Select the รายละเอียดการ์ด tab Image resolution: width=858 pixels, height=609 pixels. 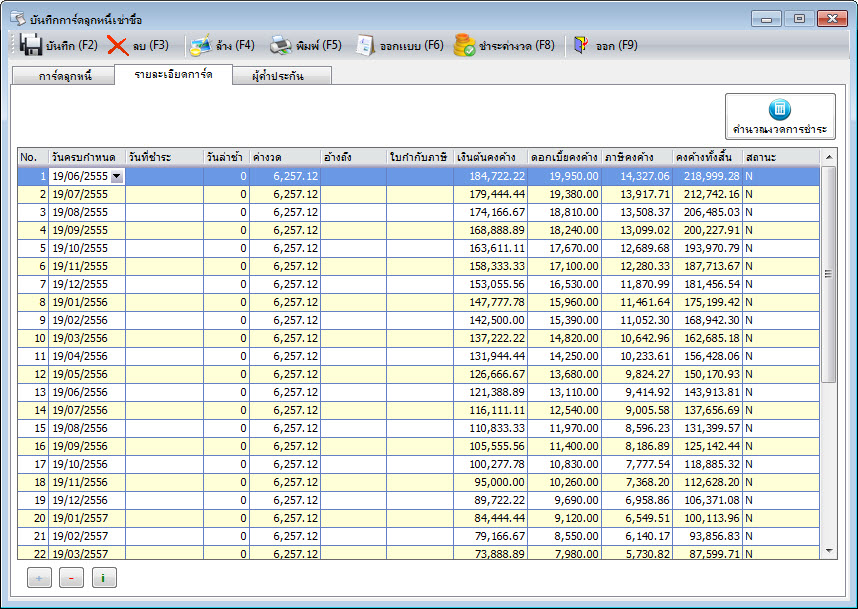click(173, 74)
